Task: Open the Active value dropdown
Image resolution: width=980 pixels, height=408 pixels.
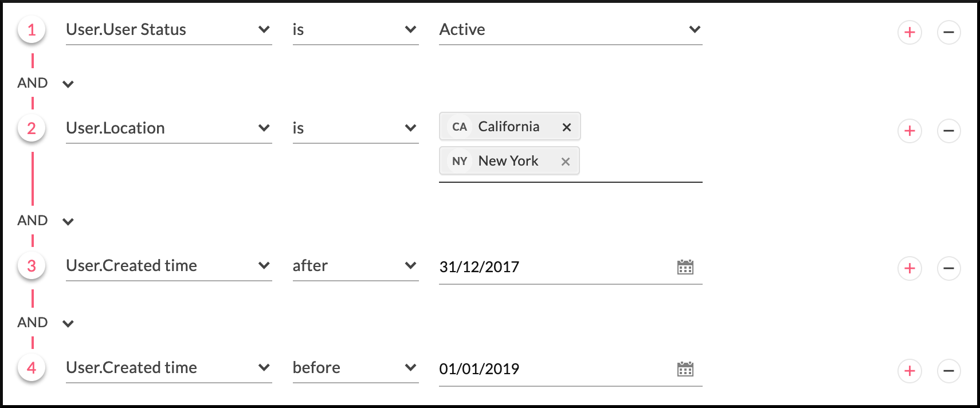Action: 570,30
